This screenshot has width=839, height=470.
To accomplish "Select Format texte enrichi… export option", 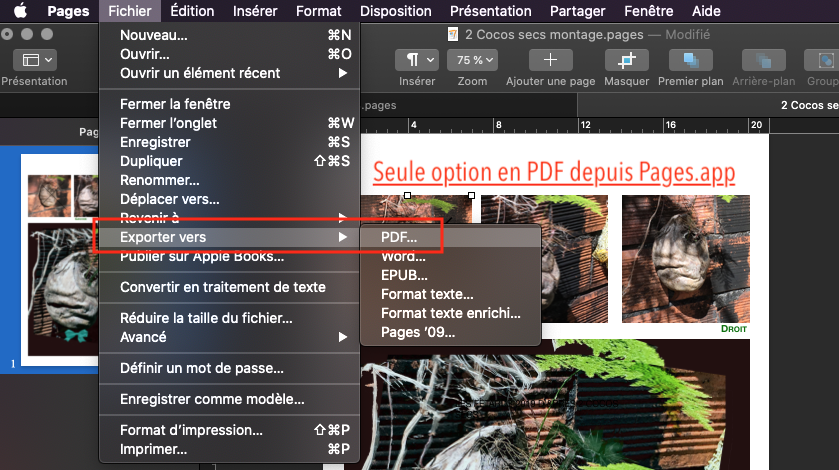I will point(451,313).
